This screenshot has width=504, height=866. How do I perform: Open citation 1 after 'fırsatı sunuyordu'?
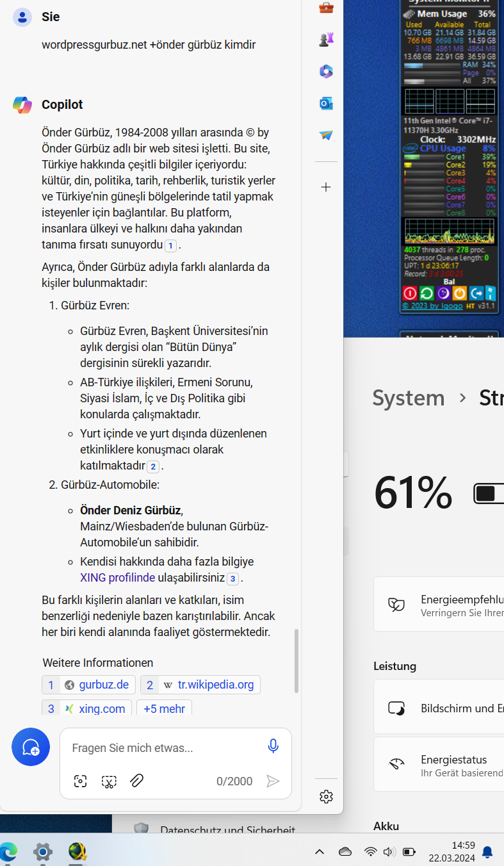(x=170, y=245)
